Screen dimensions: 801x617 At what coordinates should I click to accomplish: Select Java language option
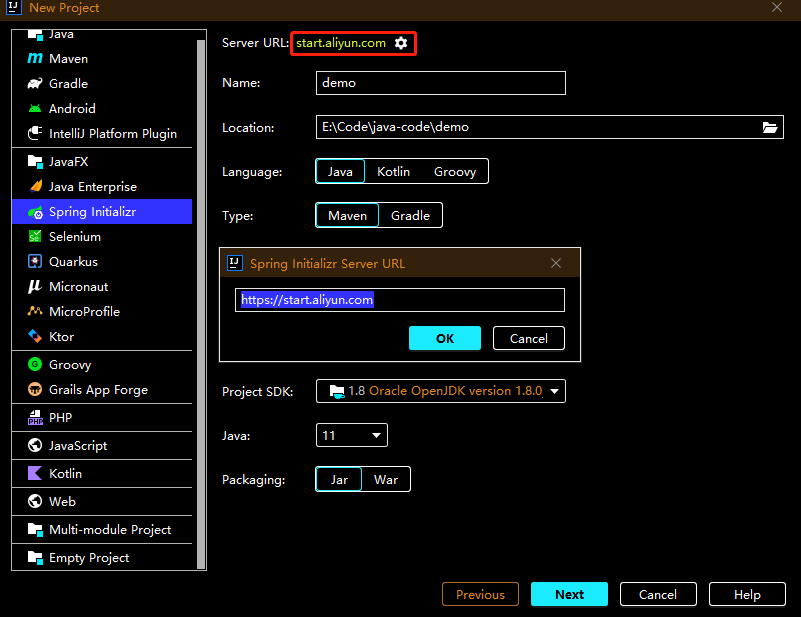(x=340, y=171)
